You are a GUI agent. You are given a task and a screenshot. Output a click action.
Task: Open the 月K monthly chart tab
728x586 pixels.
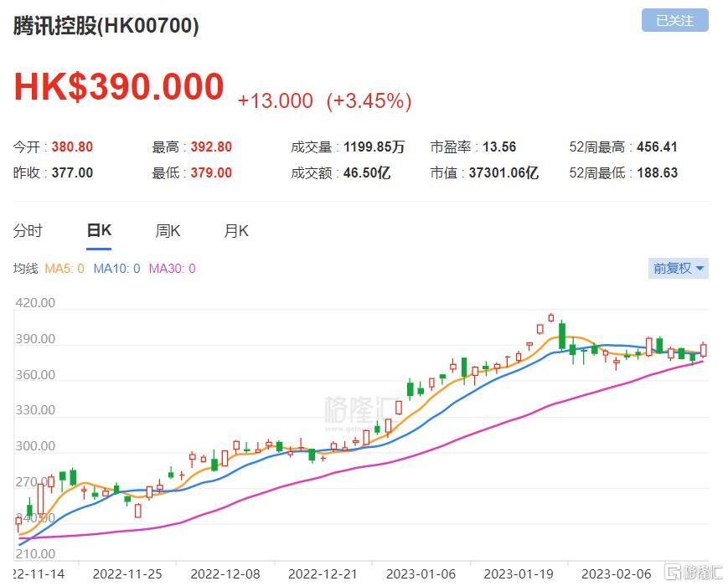click(x=236, y=230)
